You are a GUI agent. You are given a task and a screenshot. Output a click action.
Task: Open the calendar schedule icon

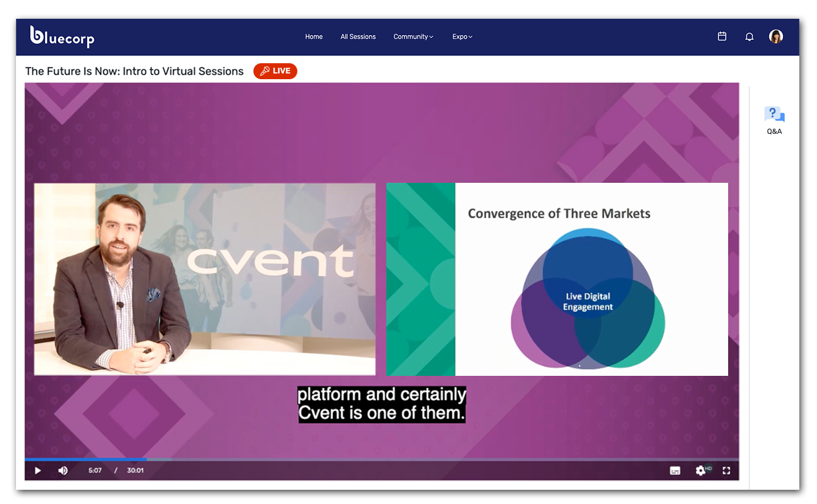(x=722, y=36)
